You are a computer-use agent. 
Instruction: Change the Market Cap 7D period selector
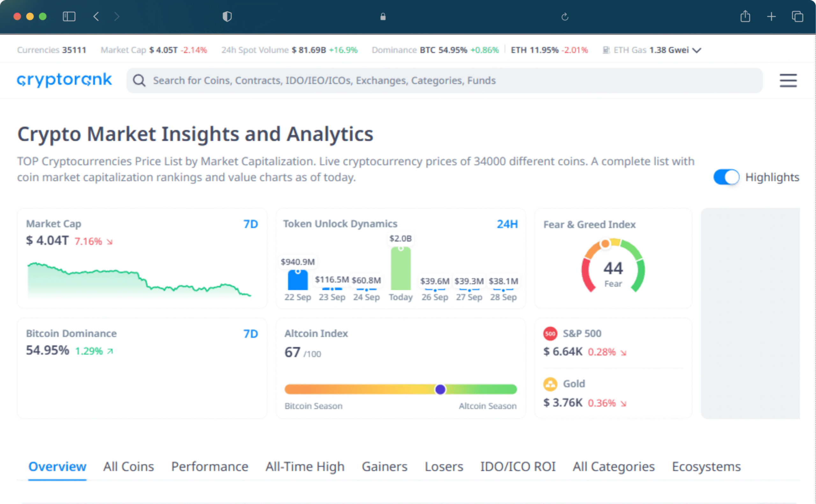pyautogui.click(x=251, y=224)
